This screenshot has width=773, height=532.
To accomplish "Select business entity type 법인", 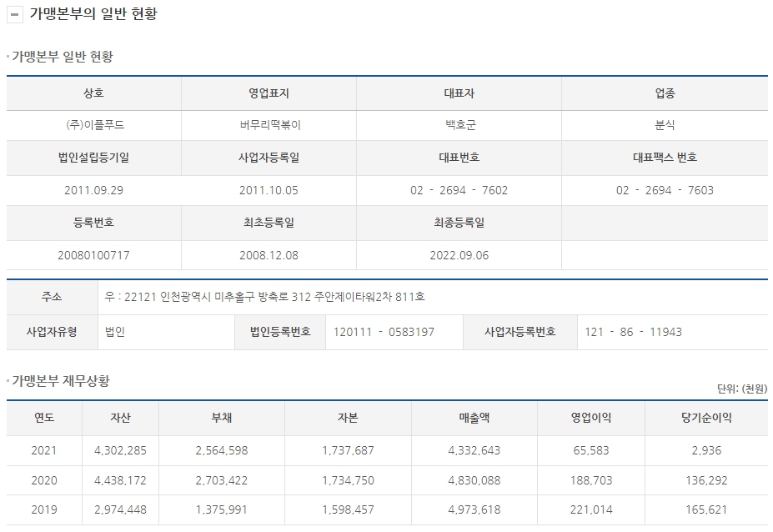I will point(115,332).
